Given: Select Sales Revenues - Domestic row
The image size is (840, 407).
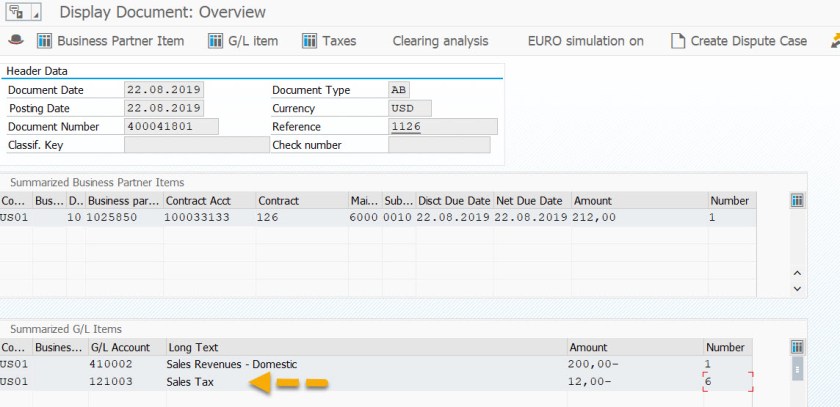Looking at the screenshot, I should click(232, 364).
